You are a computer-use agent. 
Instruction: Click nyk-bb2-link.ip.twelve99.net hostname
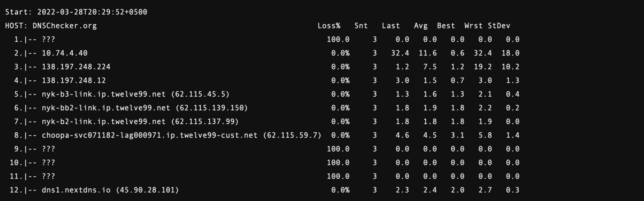(x=106, y=108)
